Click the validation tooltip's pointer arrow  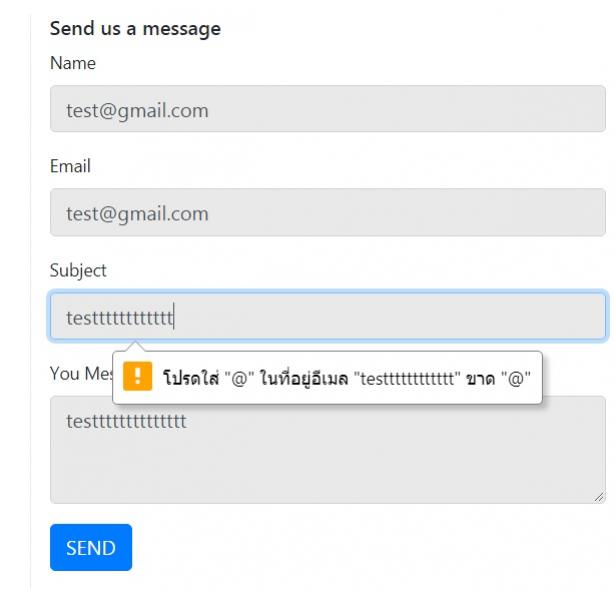[136, 346]
